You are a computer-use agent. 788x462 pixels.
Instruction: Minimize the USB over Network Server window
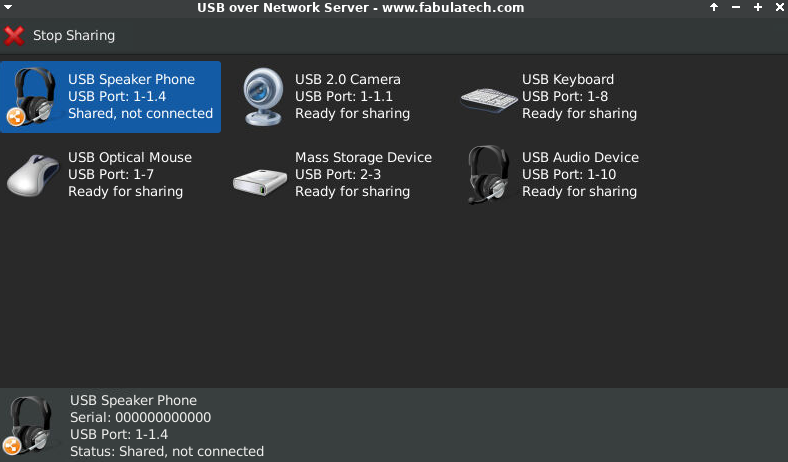pos(736,7)
